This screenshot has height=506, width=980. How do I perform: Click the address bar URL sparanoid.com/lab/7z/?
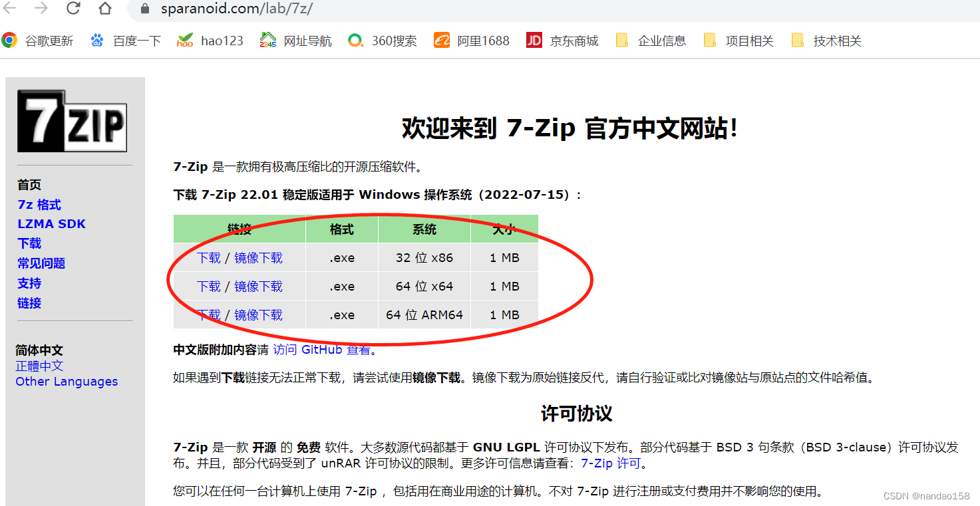(237, 9)
